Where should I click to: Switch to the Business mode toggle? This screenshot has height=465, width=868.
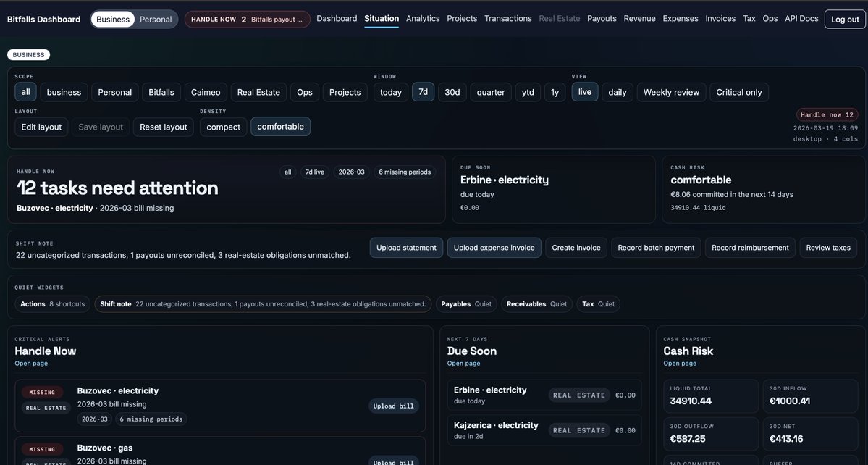pyautogui.click(x=113, y=20)
